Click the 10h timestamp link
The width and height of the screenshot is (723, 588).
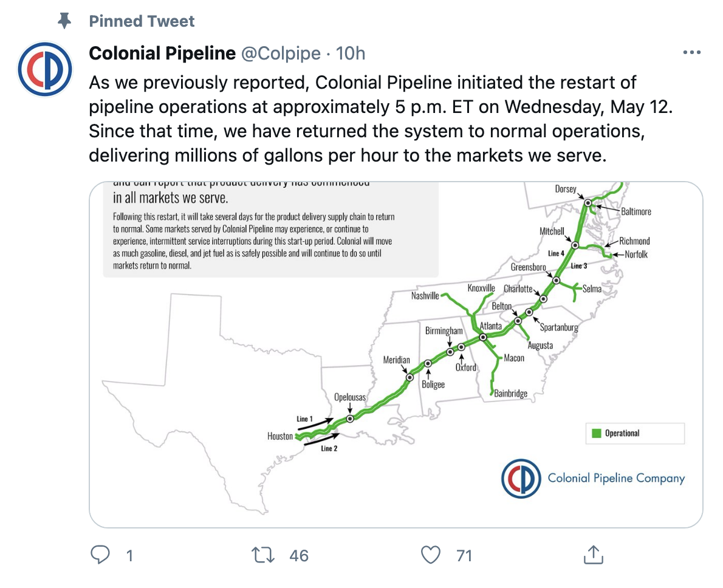click(x=352, y=53)
